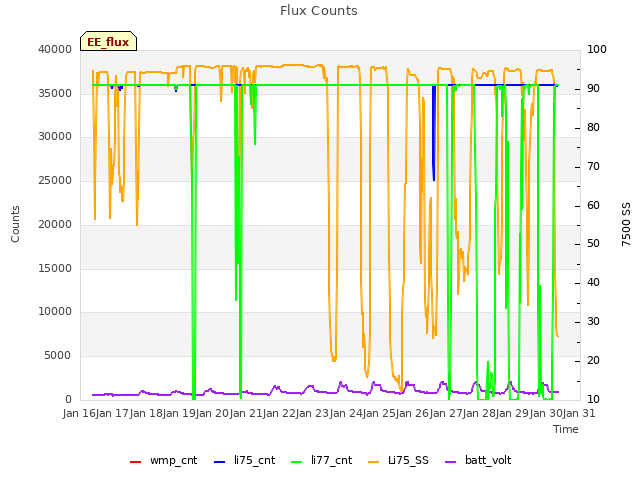This screenshot has height=480, width=640.
Task: Click the Jan 25 date tick label
Action: click(x=379, y=413)
